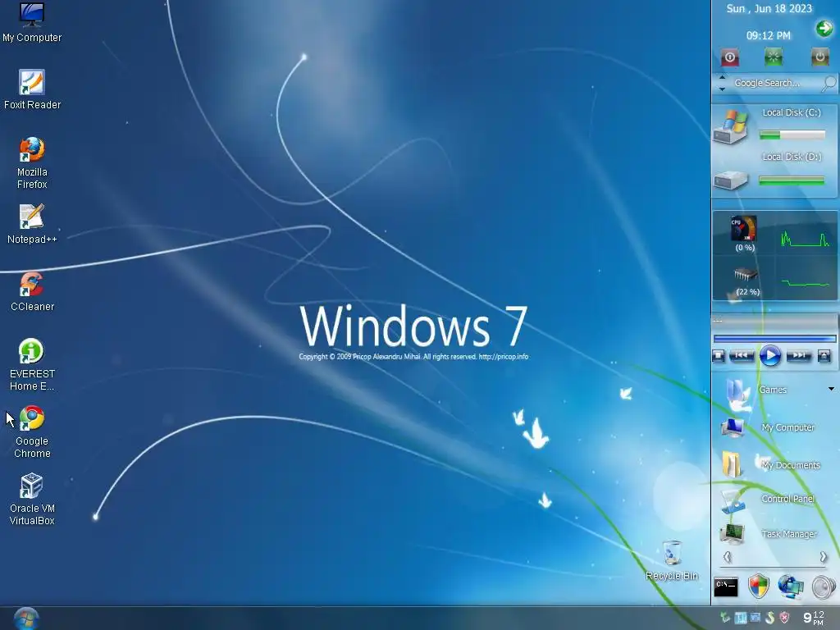Viewport: 840px width, 630px height.
Task: Click the memory usage graph
Action: (806, 283)
